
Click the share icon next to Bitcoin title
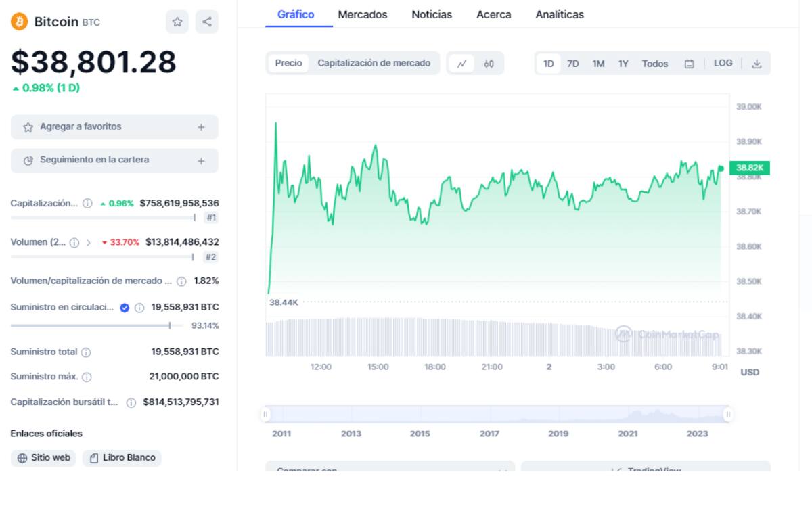click(x=207, y=22)
